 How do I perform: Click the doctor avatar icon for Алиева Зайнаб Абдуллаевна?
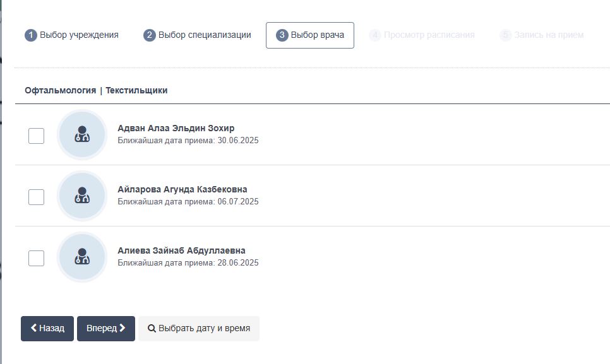coord(81,257)
